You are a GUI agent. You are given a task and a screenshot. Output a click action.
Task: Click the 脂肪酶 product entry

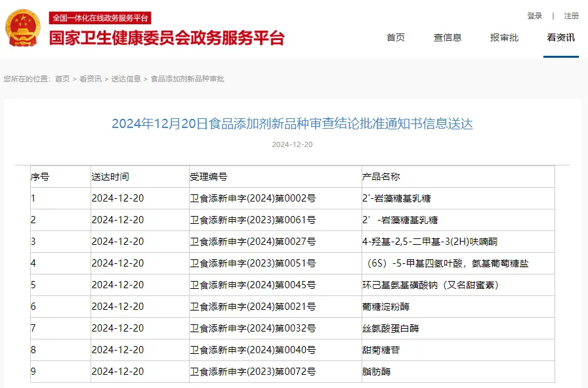pos(376,372)
